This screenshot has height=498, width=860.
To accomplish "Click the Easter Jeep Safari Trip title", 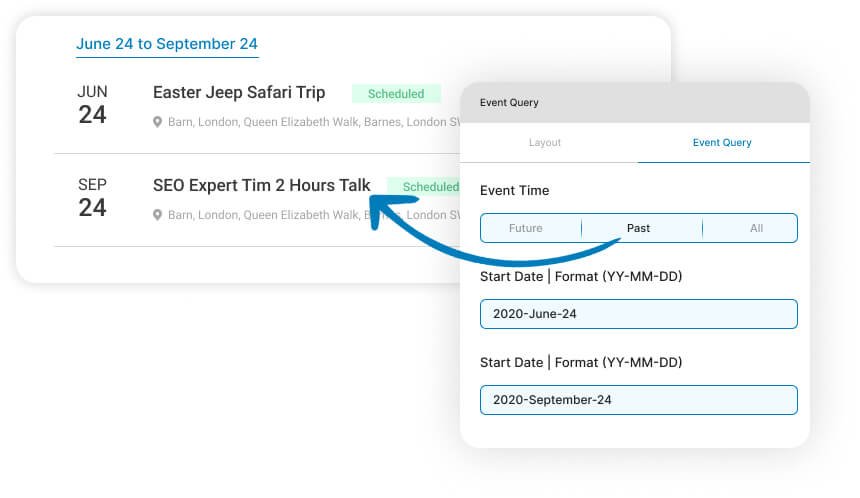I will point(239,92).
